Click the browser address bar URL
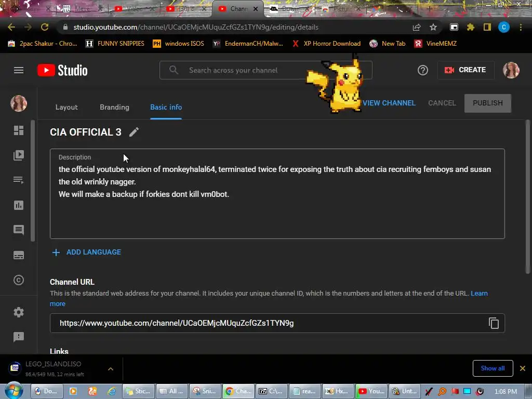Viewport: 532px width, 399px height. point(196,27)
